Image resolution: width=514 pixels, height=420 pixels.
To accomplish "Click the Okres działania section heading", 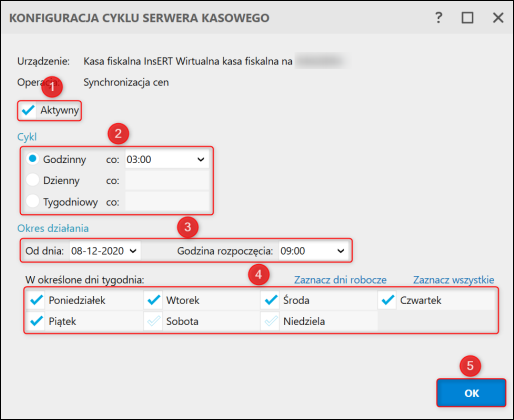I will [53, 228].
